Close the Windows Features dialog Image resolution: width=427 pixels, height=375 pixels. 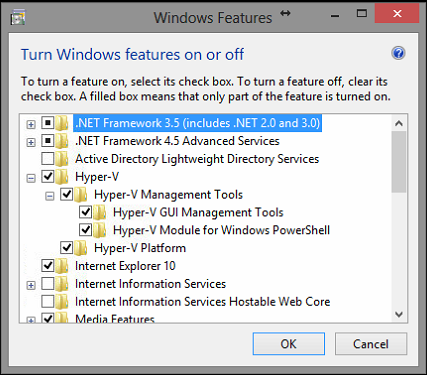397,14
